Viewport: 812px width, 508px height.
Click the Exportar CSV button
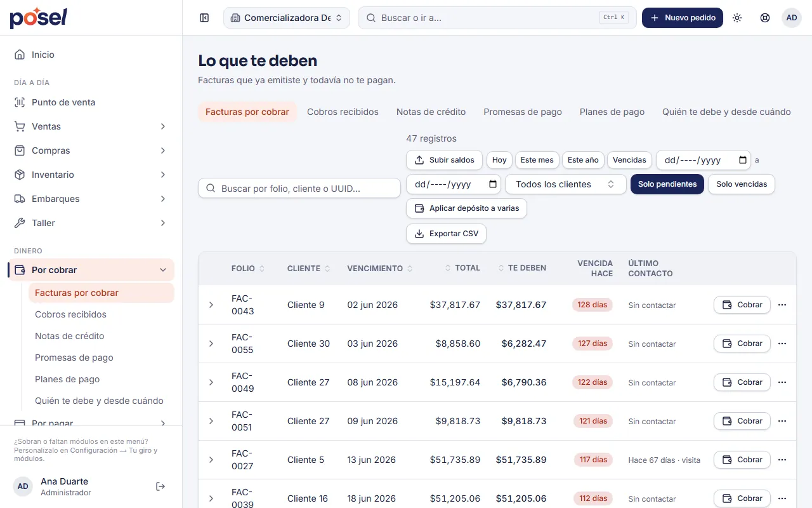pos(447,234)
